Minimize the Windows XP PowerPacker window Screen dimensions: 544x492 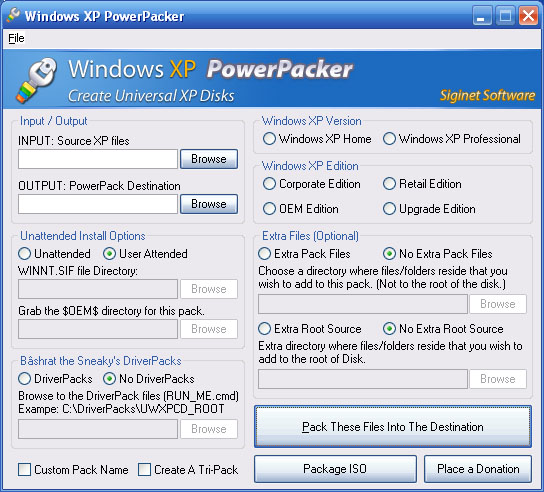click(482, 16)
